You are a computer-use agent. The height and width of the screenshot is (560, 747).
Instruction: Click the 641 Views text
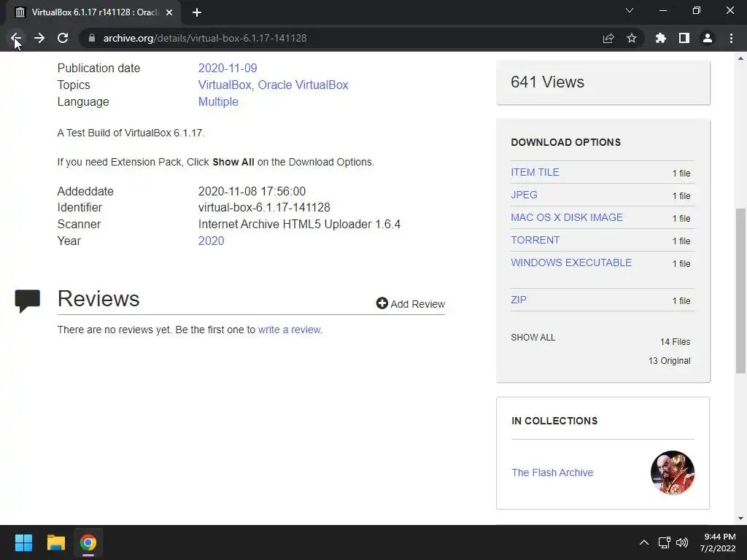click(x=547, y=82)
